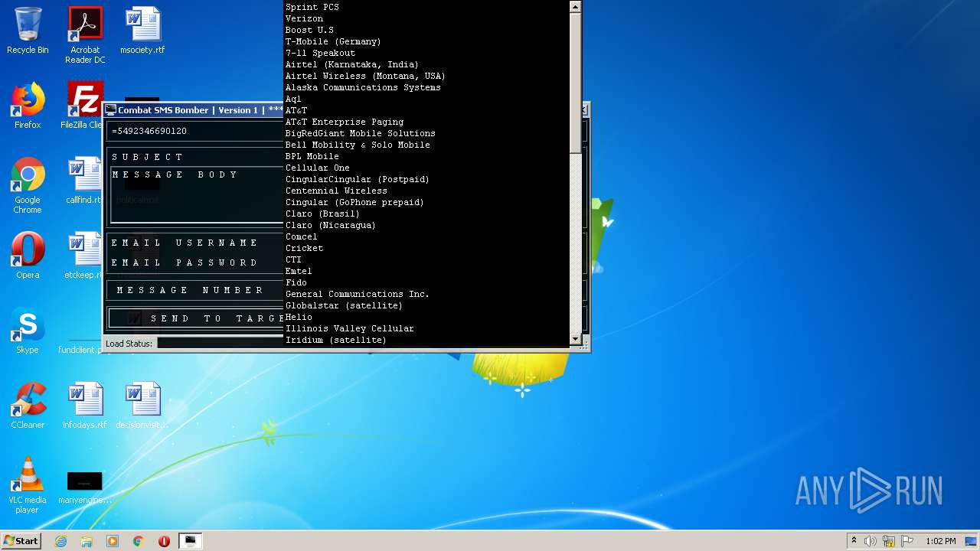The image size is (980, 551).
Task: Open msociety.rtf document icon
Action: [142, 31]
